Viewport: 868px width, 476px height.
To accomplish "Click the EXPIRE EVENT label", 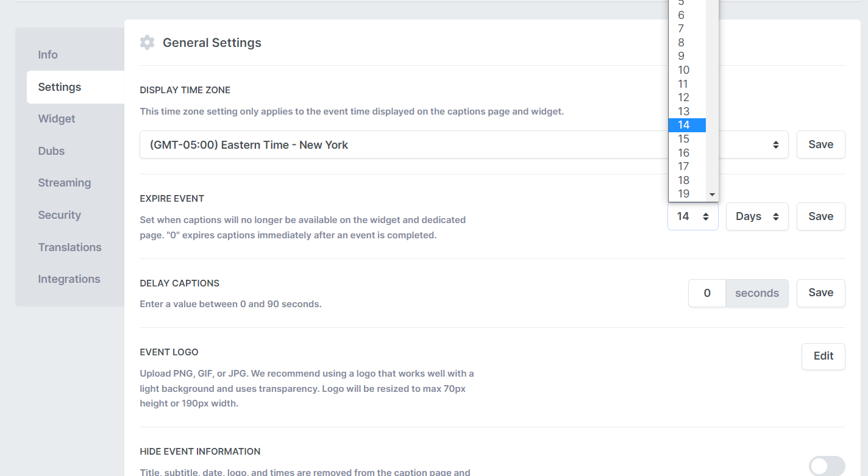I will (172, 199).
